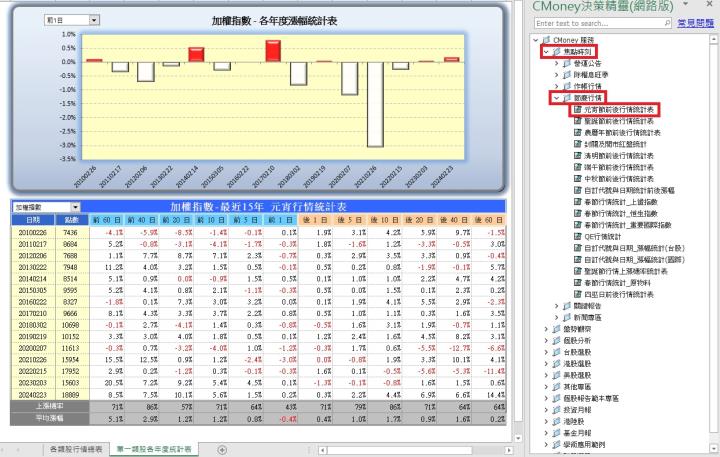Screen dimensions: 720x457
Task: Open 自訂代號與日期_漲幅統計(台股) report
Action: 635,248
